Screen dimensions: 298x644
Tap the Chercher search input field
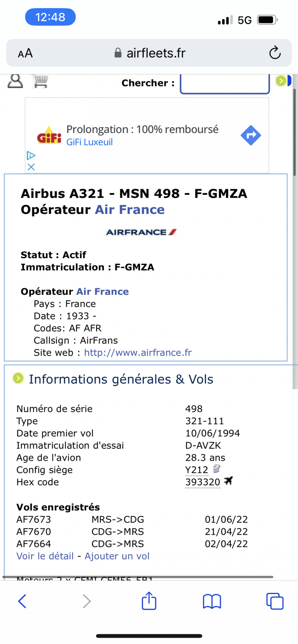click(x=225, y=84)
